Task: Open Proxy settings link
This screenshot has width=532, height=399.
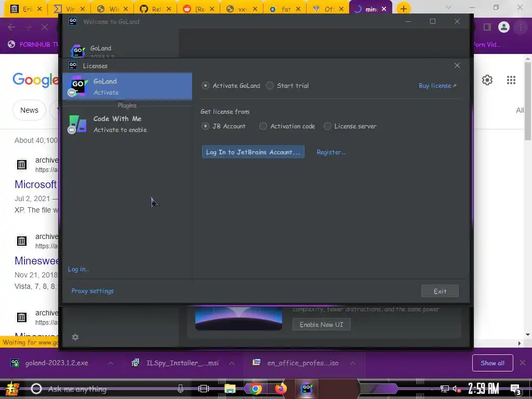Action: 92,291
